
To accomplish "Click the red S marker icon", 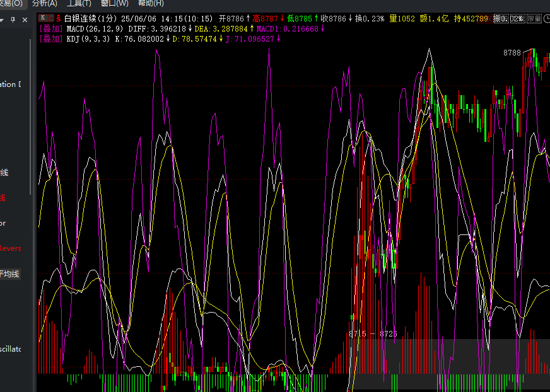I will pos(59,18).
